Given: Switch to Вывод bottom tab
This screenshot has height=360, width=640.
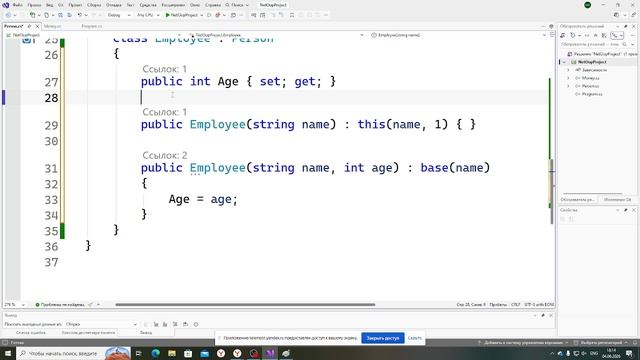Looking at the screenshot, I should click(x=146, y=333).
